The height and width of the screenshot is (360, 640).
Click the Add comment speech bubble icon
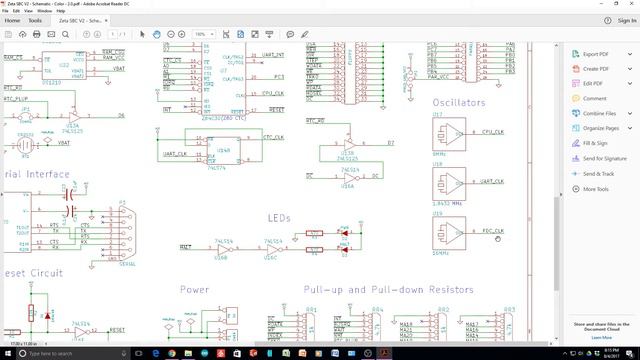coord(290,34)
